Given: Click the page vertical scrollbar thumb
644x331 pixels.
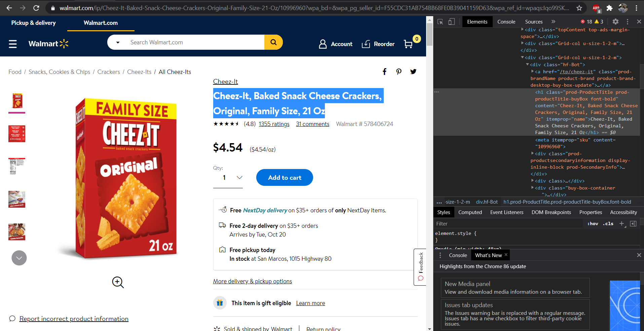Looking at the screenshot, I should tap(429, 34).
